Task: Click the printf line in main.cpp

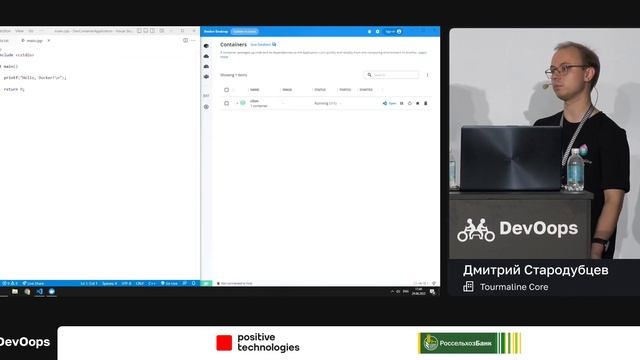Action: click(x=35, y=78)
